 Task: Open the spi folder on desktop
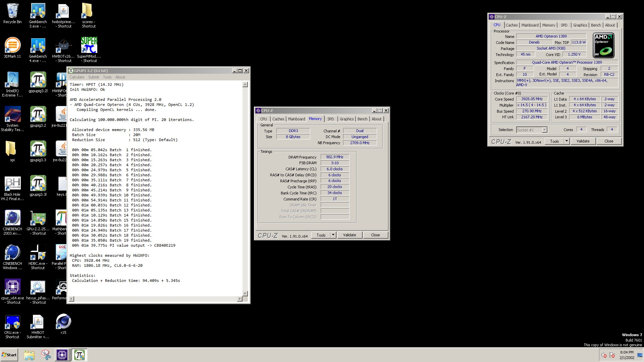(x=12, y=152)
